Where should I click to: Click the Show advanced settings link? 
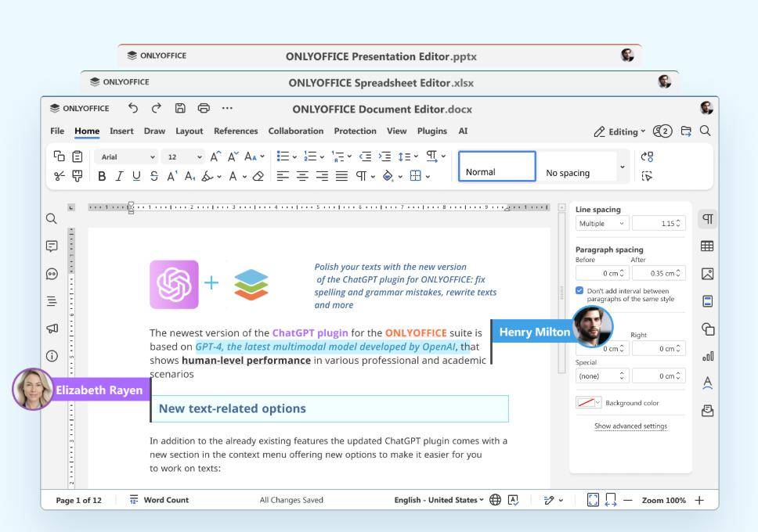point(630,426)
